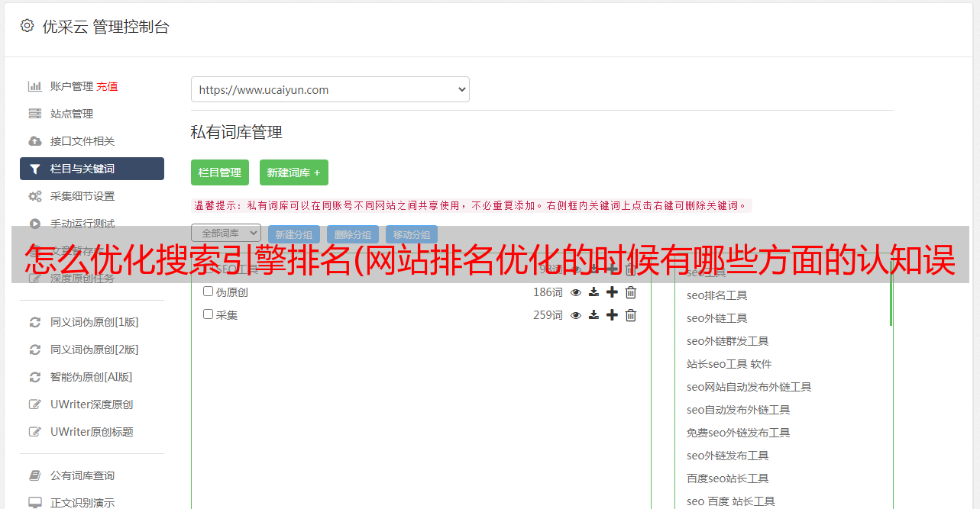Image resolution: width=980 pixels, height=509 pixels.
Task: Click the edit icon beside UWriter深度原创
Action: (35, 404)
